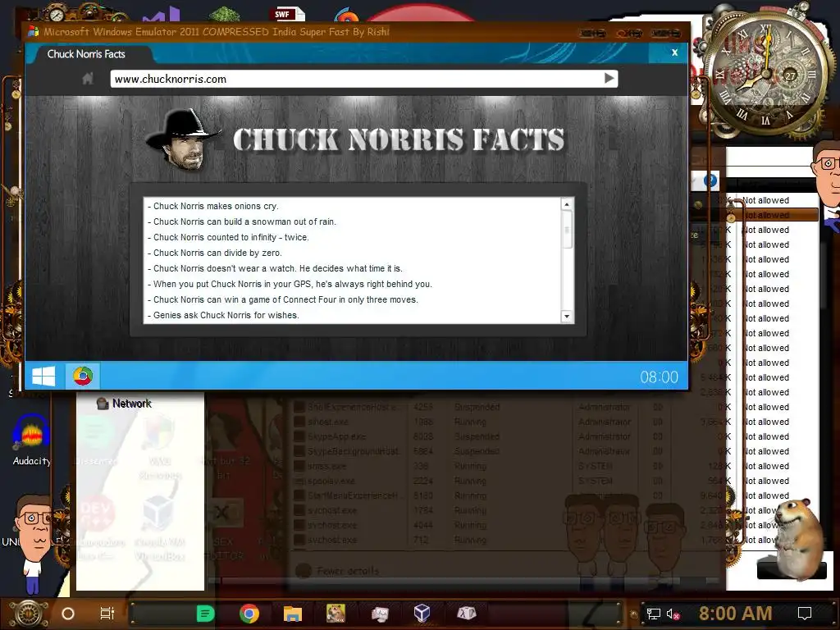
Task: Click the Cortana circle on the taskbar
Action: [68, 614]
